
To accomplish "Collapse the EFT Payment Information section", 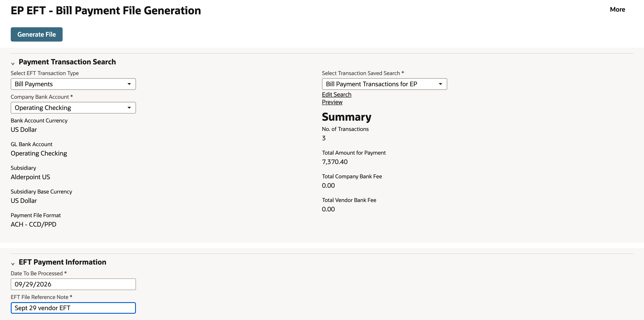I will [x=13, y=264].
